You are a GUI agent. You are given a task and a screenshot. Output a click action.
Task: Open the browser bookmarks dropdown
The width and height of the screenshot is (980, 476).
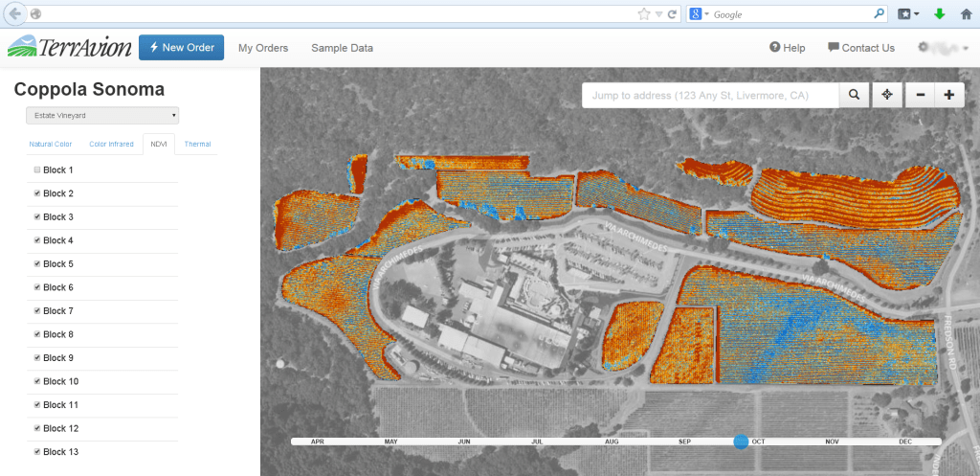[909, 14]
